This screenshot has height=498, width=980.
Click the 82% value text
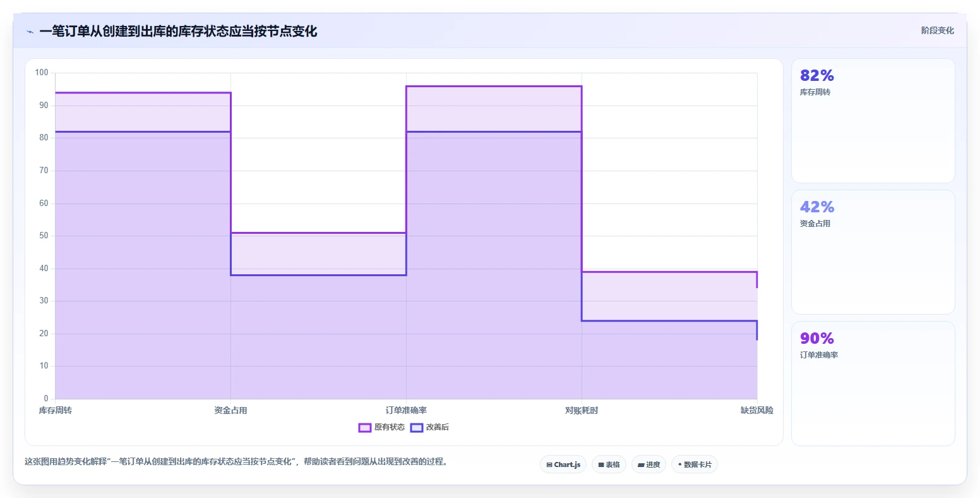pos(816,76)
